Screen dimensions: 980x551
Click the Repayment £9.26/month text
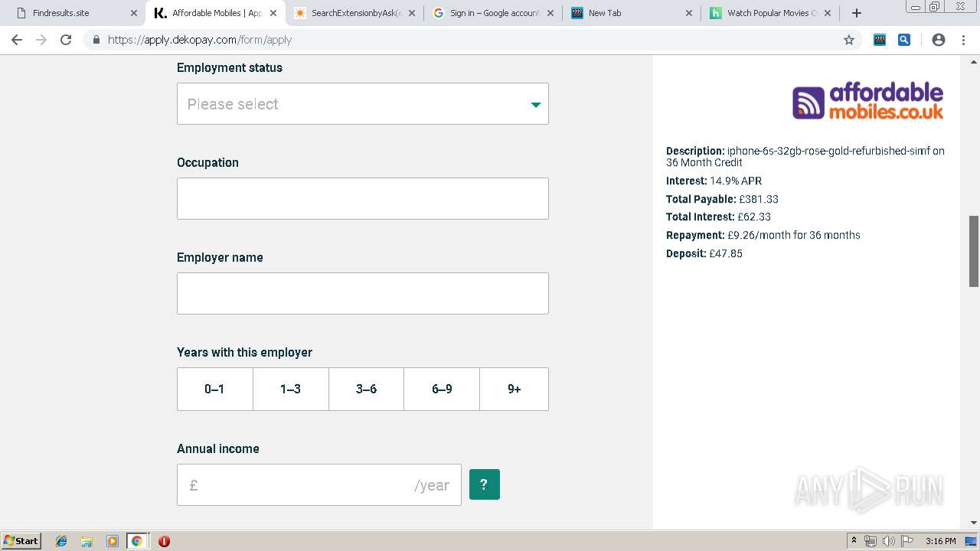point(763,235)
